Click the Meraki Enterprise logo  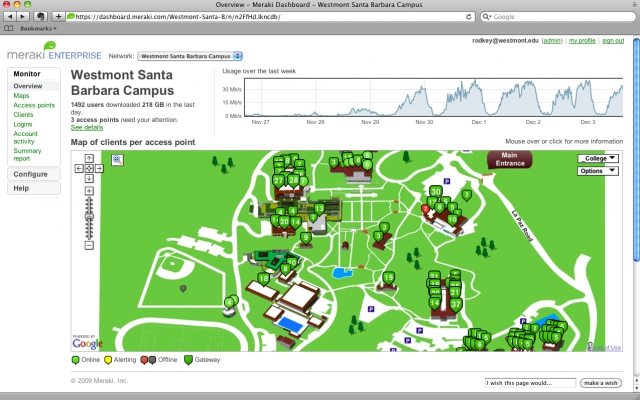point(54,51)
